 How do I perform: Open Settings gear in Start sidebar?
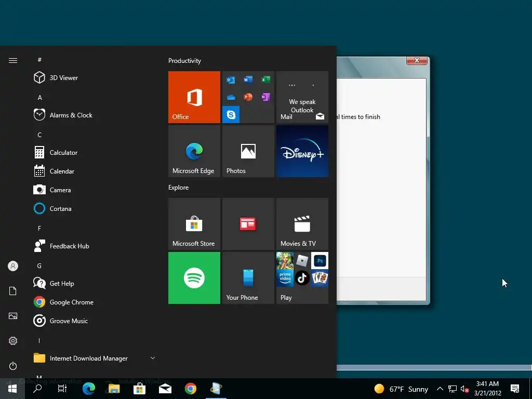(13, 341)
